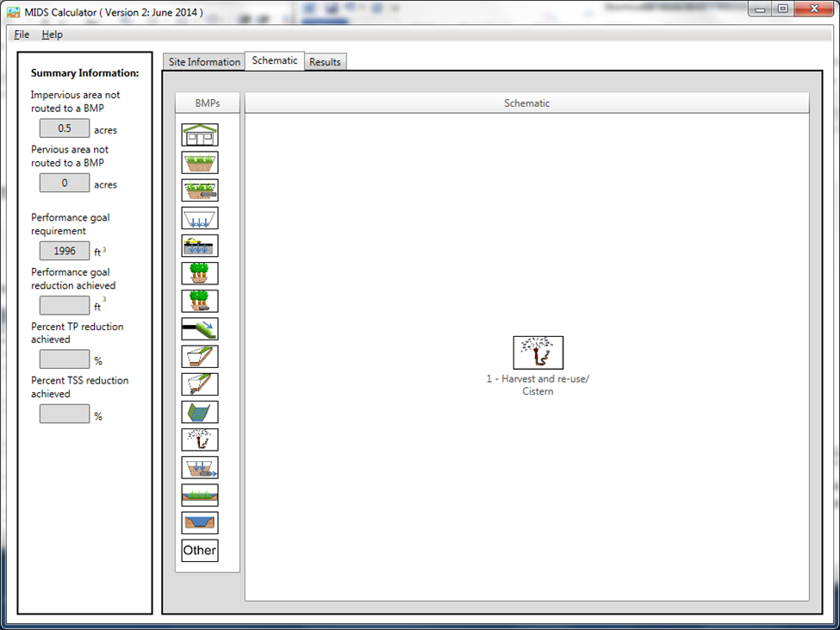Select the cistern node placed on the schematic
Image resolution: width=840 pixels, height=630 pixels.
point(538,352)
